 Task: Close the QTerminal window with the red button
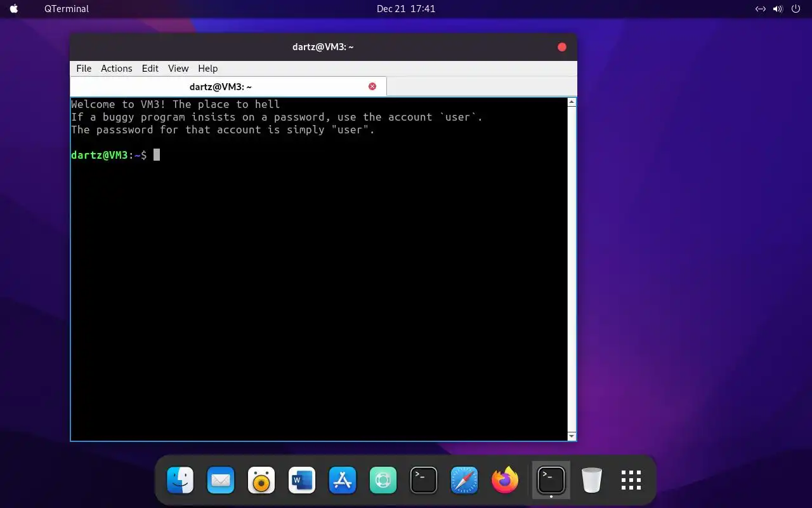(x=562, y=47)
